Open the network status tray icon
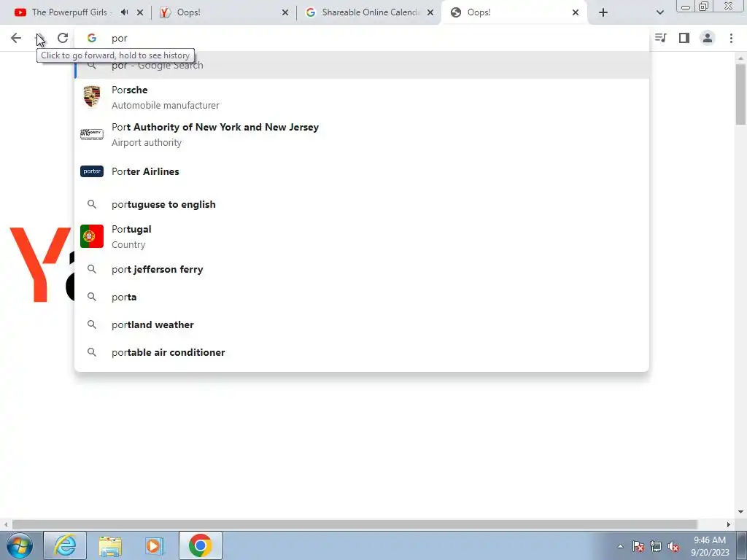The height and width of the screenshot is (560, 747). pos(656,546)
